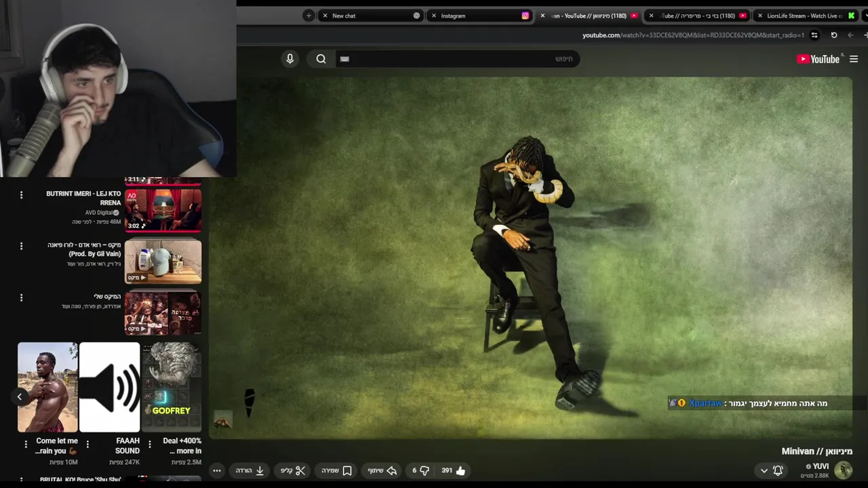This screenshot has height=488, width=868.
Task: Close the Instagram tab
Action: (434, 16)
